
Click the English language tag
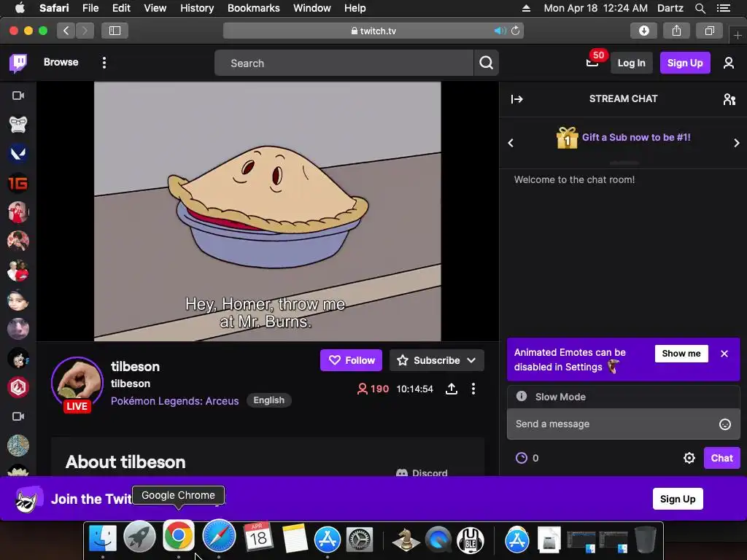point(268,400)
